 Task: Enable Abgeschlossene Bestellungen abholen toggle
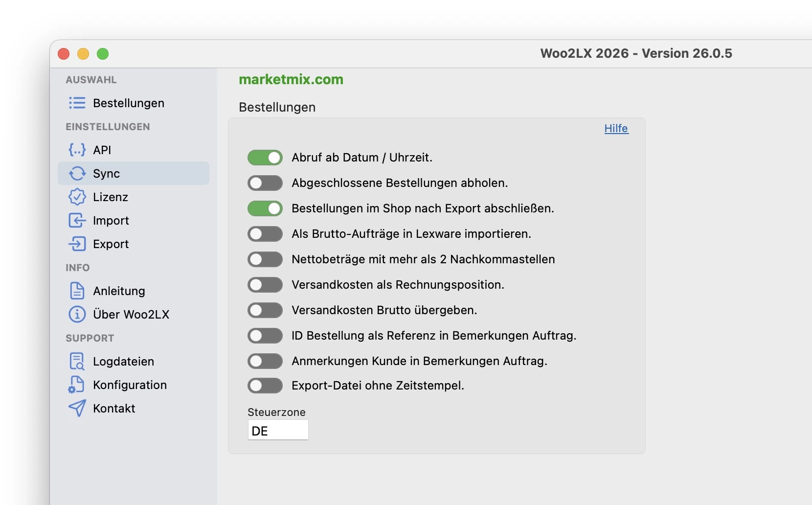[265, 183]
